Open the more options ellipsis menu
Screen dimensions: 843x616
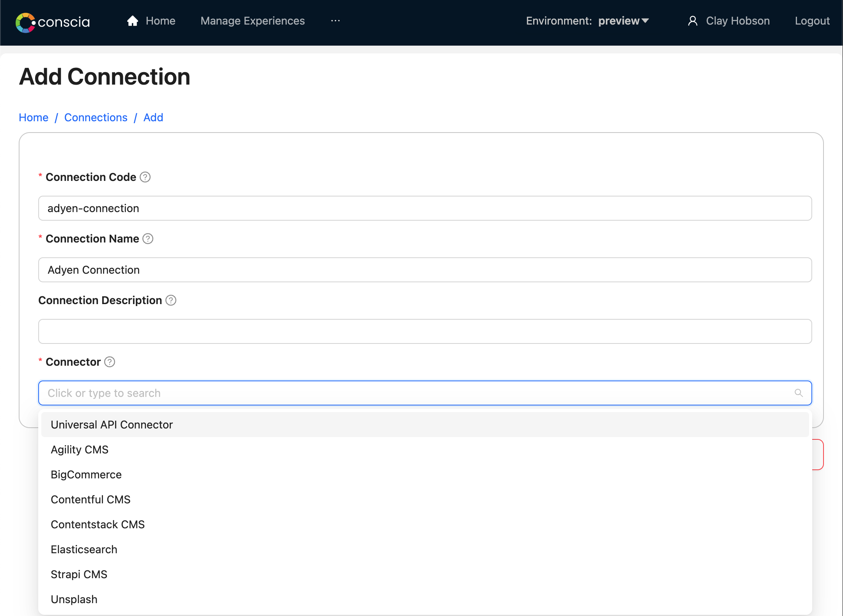(x=335, y=21)
